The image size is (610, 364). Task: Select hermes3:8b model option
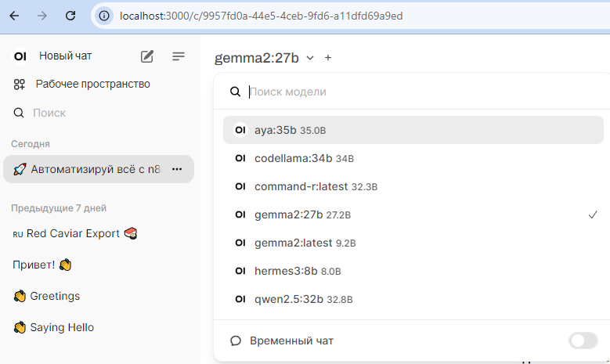413,271
